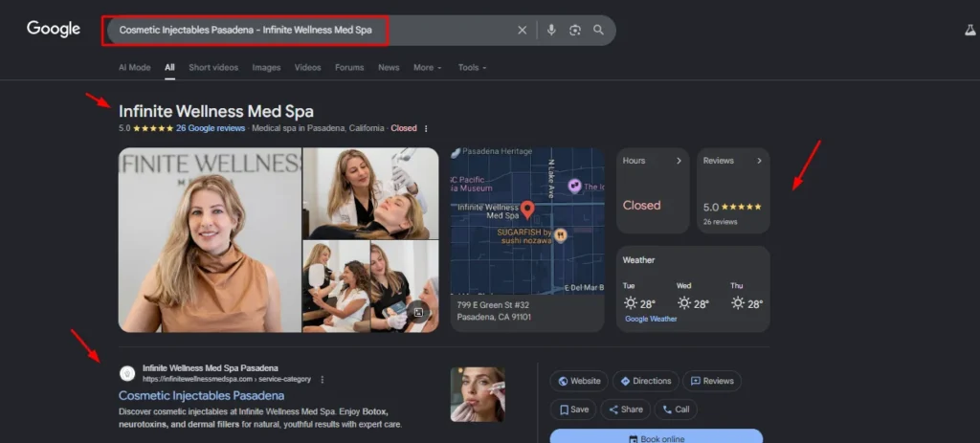Click the Reviews pill button
980x443 pixels.
(712, 381)
